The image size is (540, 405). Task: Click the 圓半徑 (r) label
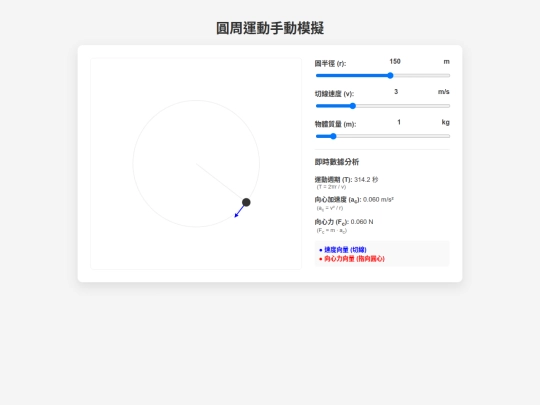coord(330,63)
